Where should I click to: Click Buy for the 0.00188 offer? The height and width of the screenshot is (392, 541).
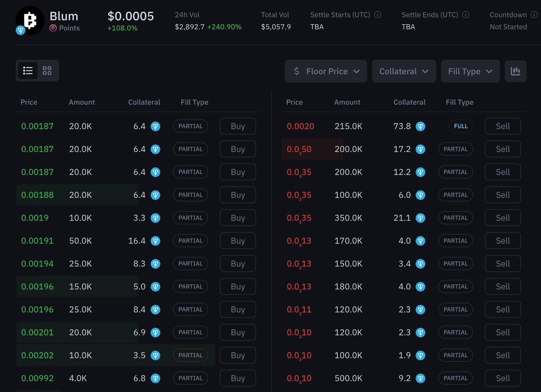point(238,195)
